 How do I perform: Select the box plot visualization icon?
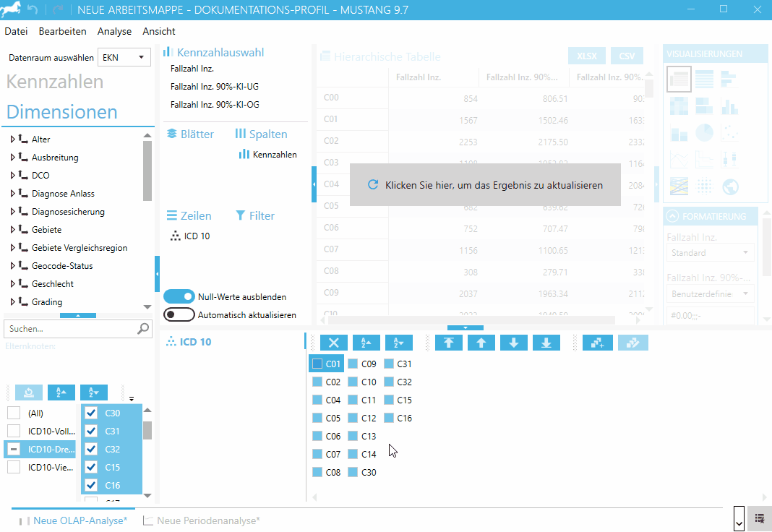coord(731,159)
